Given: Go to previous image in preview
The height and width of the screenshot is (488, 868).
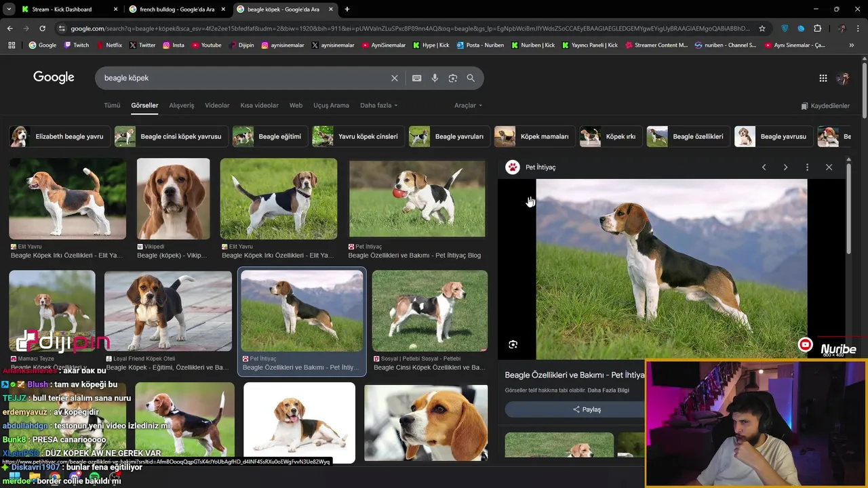Looking at the screenshot, I should 764,167.
